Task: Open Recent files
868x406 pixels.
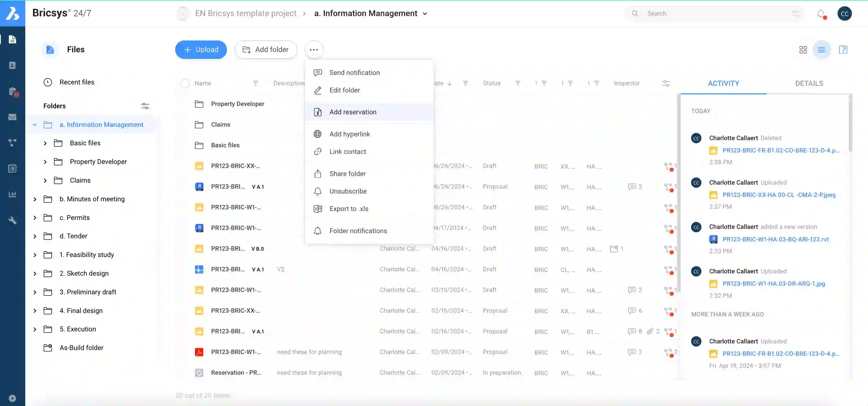Action: click(69, 82)
